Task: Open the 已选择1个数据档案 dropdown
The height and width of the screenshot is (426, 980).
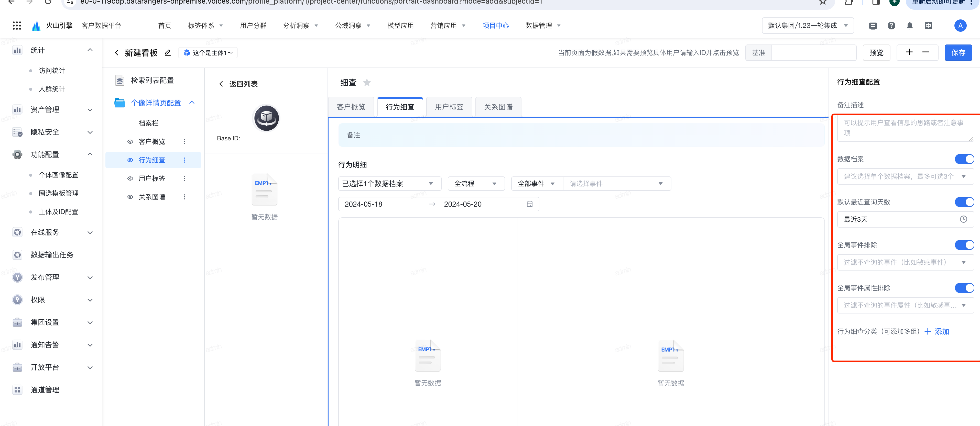Action: point(389,184)
